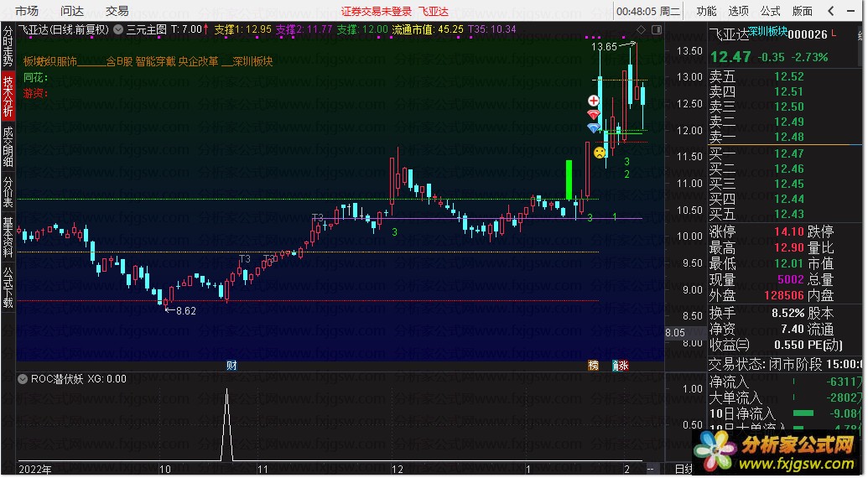868x478 pixels.
Task: Expand the ROC潜伏妖 indicator dropdown arrow
Action: click(23, 379)
